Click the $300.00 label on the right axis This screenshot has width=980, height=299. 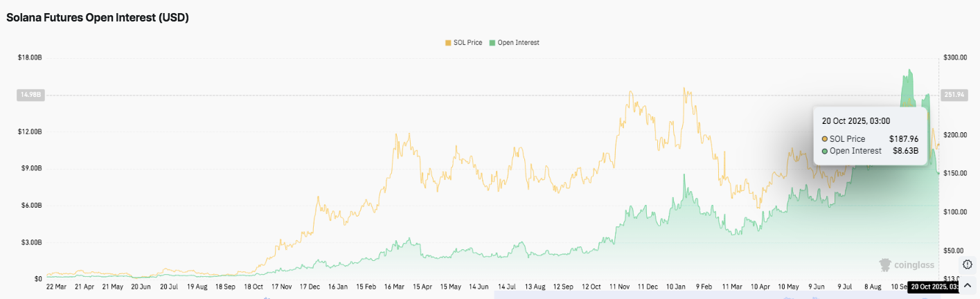tap(956, 57)
